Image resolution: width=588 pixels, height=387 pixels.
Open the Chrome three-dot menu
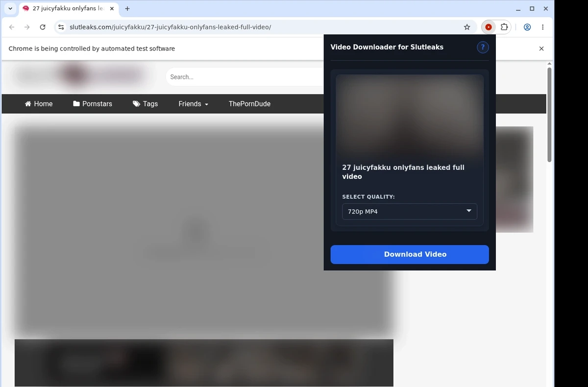pyautogui.click(x=542, y=27)
